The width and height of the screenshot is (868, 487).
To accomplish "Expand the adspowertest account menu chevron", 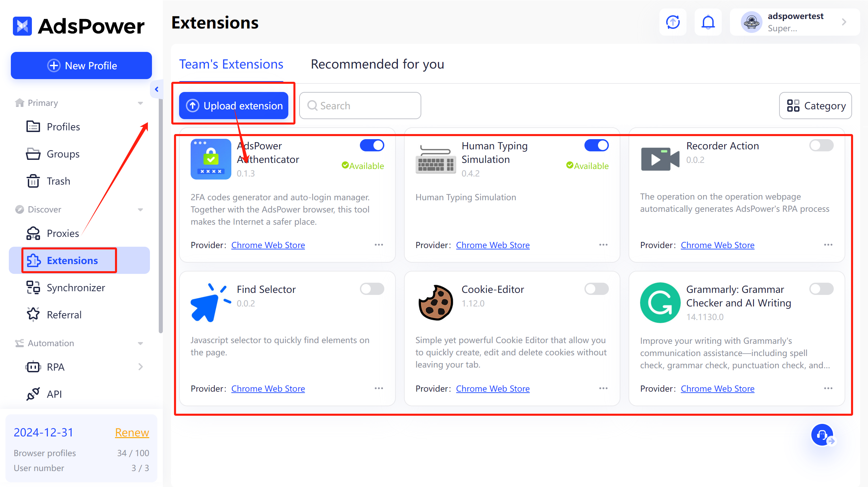I will point(844,22).
